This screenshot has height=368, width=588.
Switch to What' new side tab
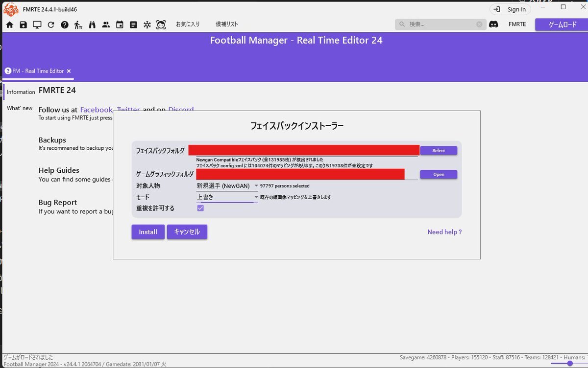pyautogui.click(x=20, y=108)
